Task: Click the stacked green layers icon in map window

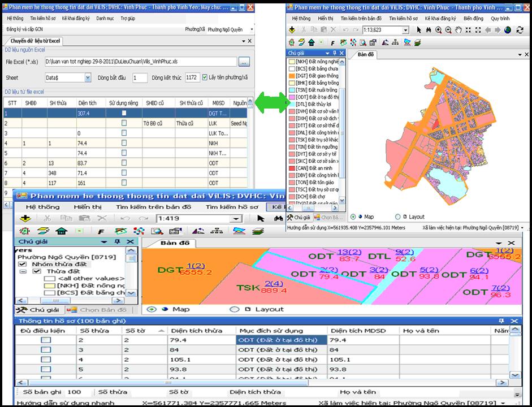Action: [x=418, y=42]
